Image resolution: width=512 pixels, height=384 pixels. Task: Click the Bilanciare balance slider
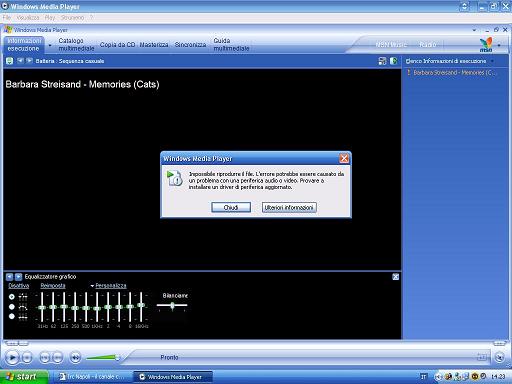172,305
